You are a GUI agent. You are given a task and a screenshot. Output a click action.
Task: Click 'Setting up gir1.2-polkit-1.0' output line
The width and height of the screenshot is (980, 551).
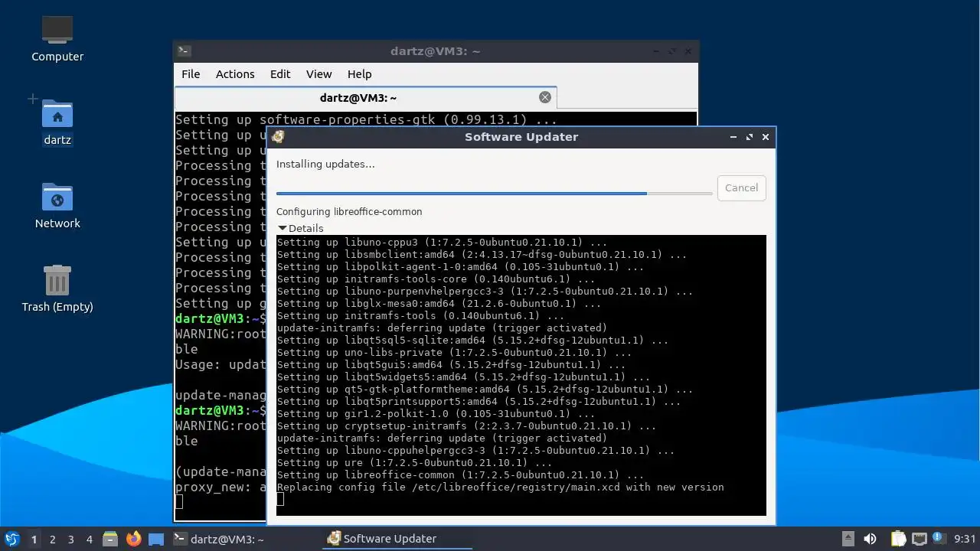[436, 414]
